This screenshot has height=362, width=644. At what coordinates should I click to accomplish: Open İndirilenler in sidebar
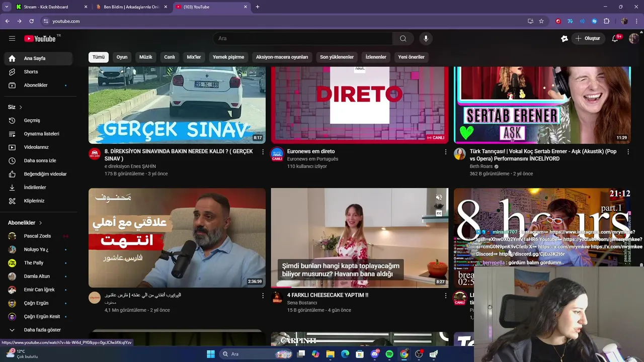point(38,188)
